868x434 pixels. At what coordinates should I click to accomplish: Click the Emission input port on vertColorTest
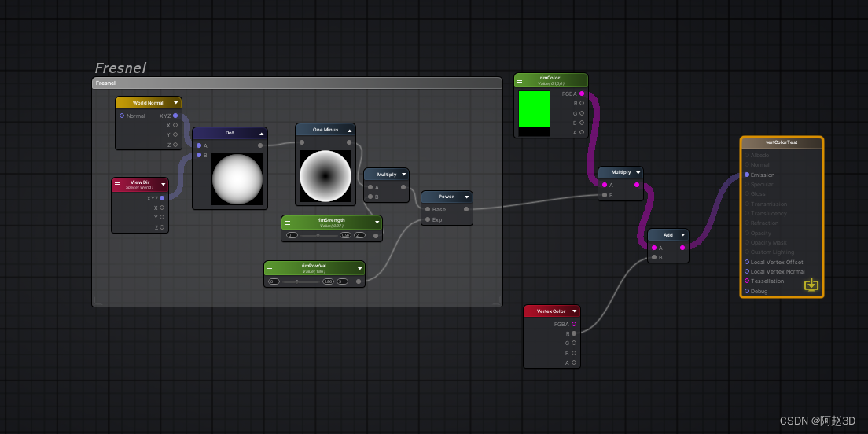(747, 175)
